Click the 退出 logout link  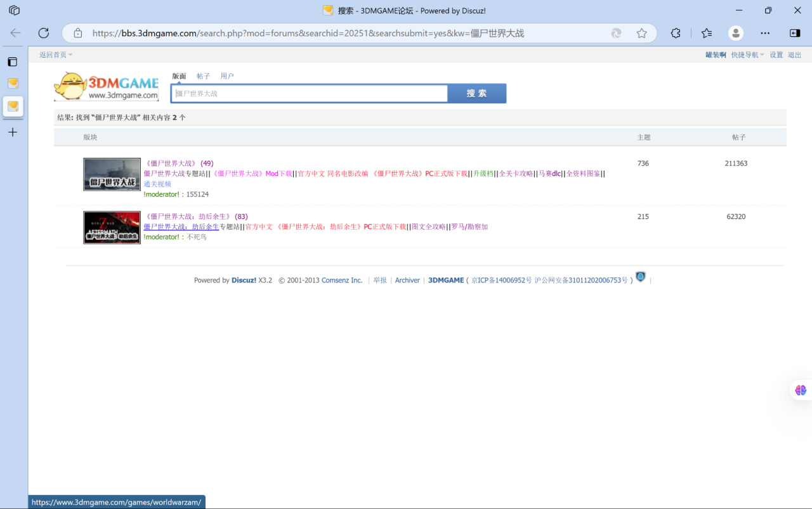(794, 55)
